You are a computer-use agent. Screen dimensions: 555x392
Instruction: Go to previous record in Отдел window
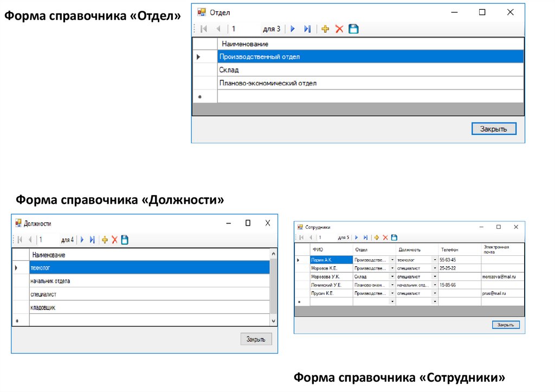point(218,29)
